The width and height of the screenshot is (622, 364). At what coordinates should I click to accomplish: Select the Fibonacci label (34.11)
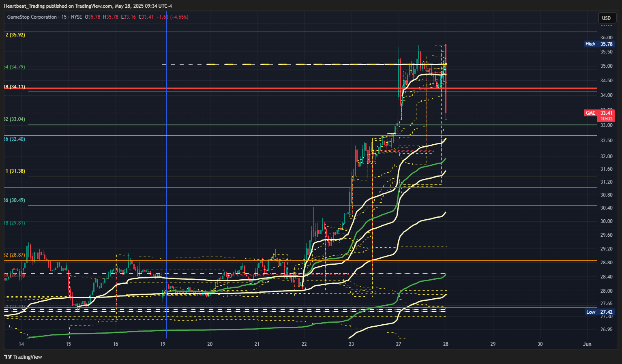[x=15, y=87]
